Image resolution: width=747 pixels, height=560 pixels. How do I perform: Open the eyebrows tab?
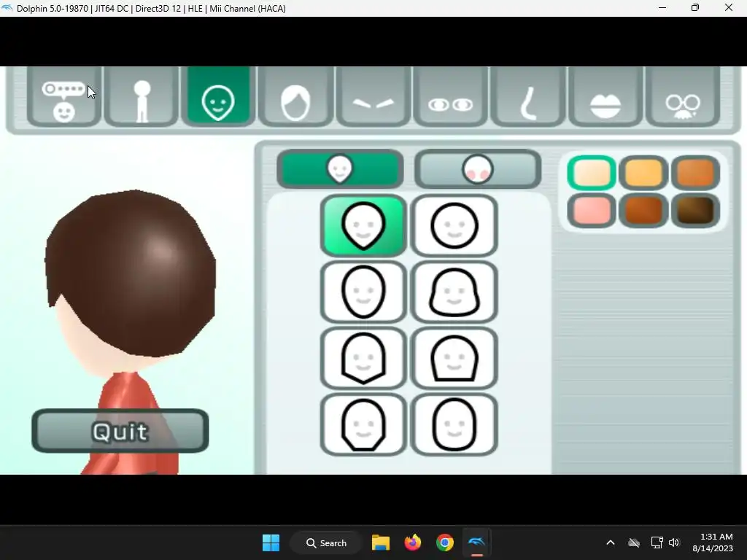(373, 97)
